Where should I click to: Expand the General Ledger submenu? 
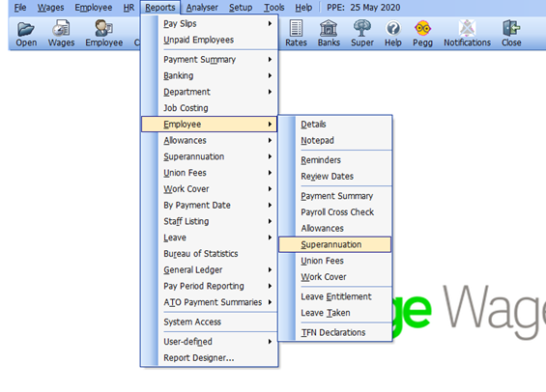pyautogui.click(x=209, y=270)
